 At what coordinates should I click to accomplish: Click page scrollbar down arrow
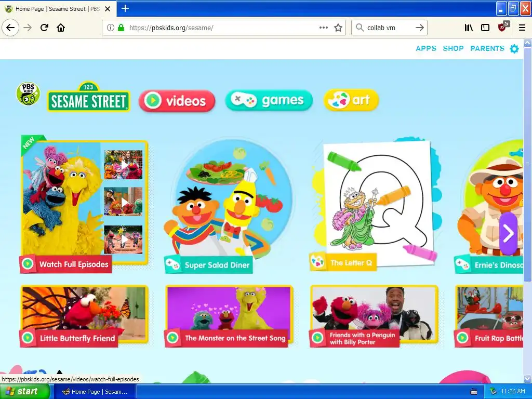coord(528,379)
